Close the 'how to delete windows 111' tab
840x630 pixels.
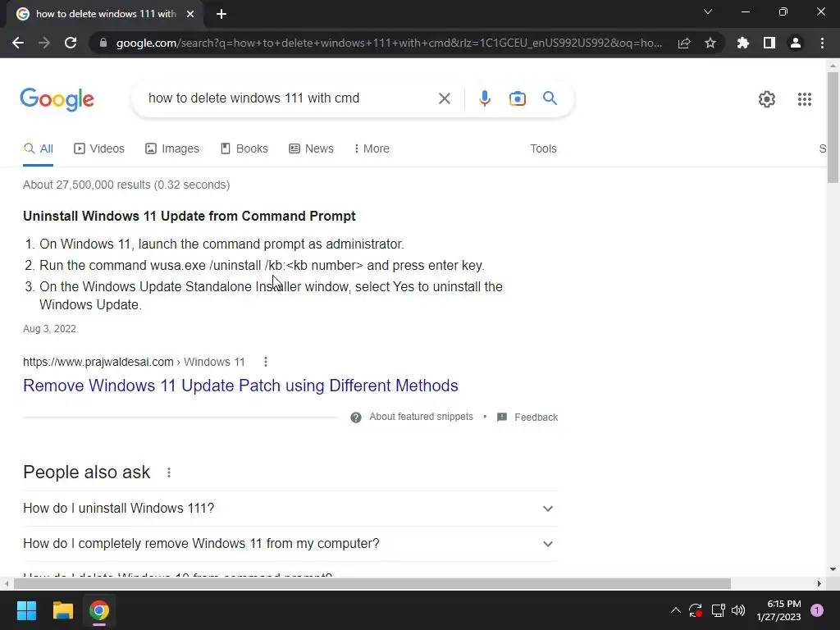(190, 14)
